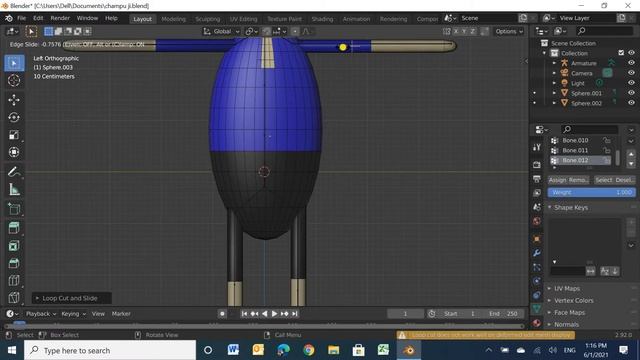
Task: Open the Tool properties tab
Action: tap(537, 147)
